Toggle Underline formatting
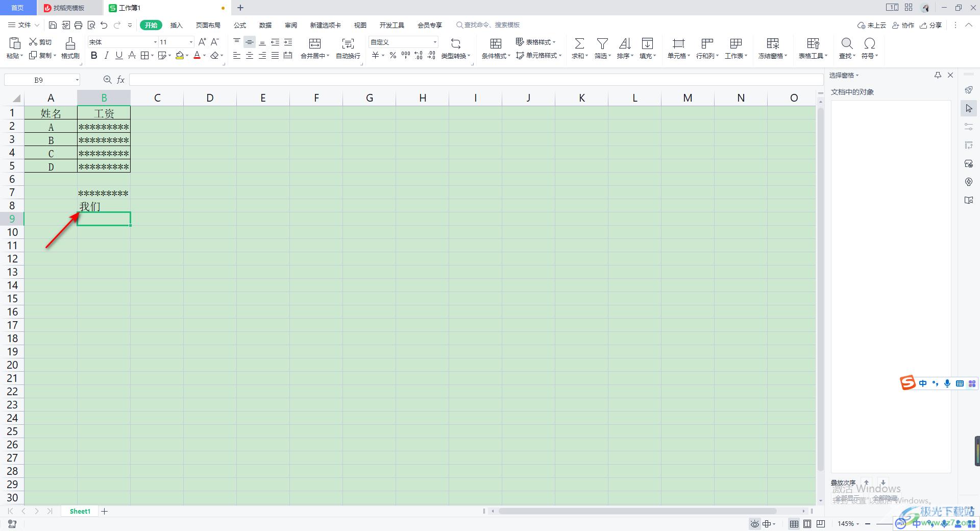Image resolution: width=980 pixels, height=531 pixels. [x=119, y=55]
